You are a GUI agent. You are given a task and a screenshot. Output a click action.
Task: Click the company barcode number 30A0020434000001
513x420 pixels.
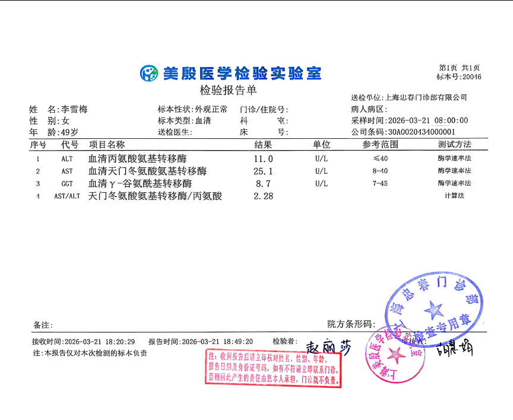(x=422, y=132)
